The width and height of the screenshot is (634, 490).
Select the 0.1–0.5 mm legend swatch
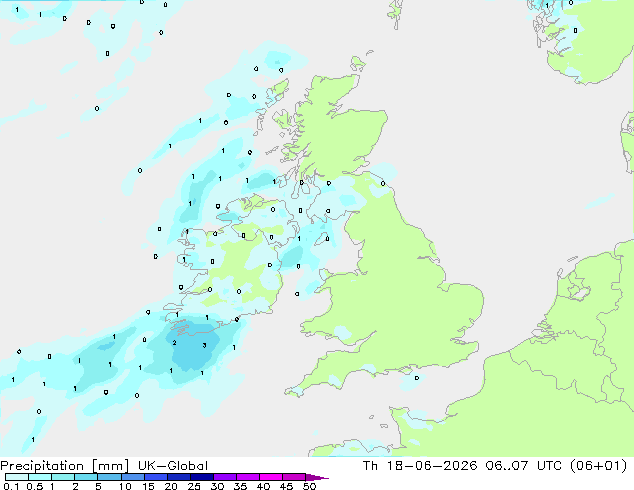pyautogui.click(x=17, y=477)
